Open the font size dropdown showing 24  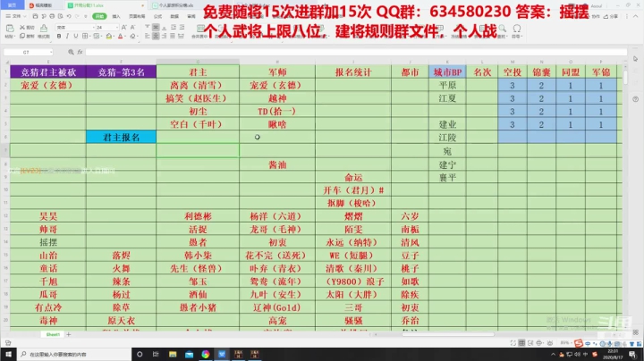coord(116,27)
